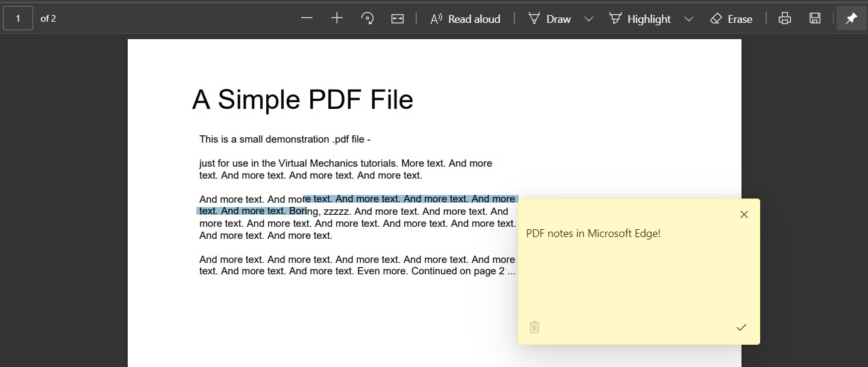Toggle fit to page width
868x367 pixels.
pyautogui.click(x=398, y=19)
